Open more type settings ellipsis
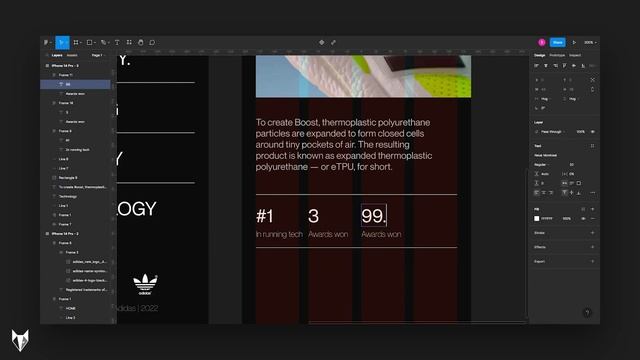 (593, 193)
